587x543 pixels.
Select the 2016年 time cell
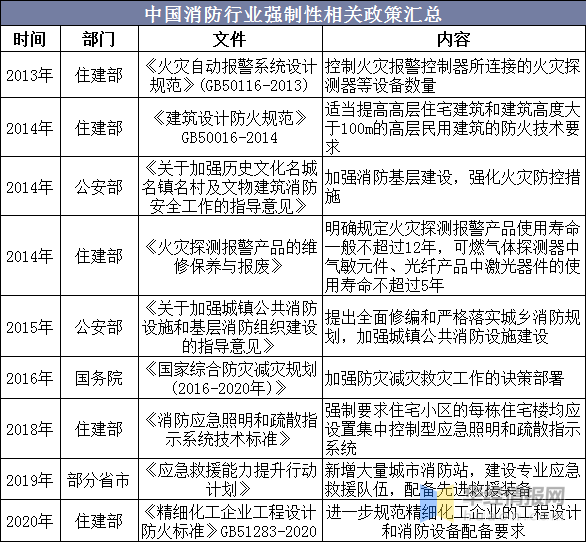click(x=30, y=378)
